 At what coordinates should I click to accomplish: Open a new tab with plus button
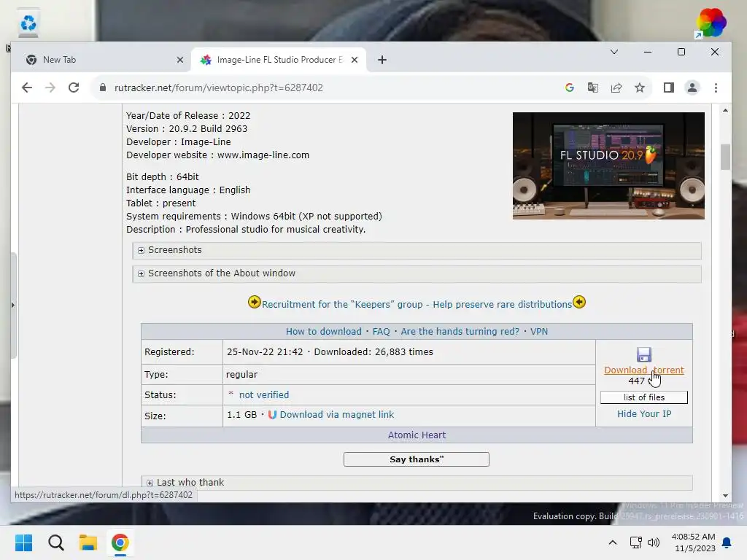[382, 60]
